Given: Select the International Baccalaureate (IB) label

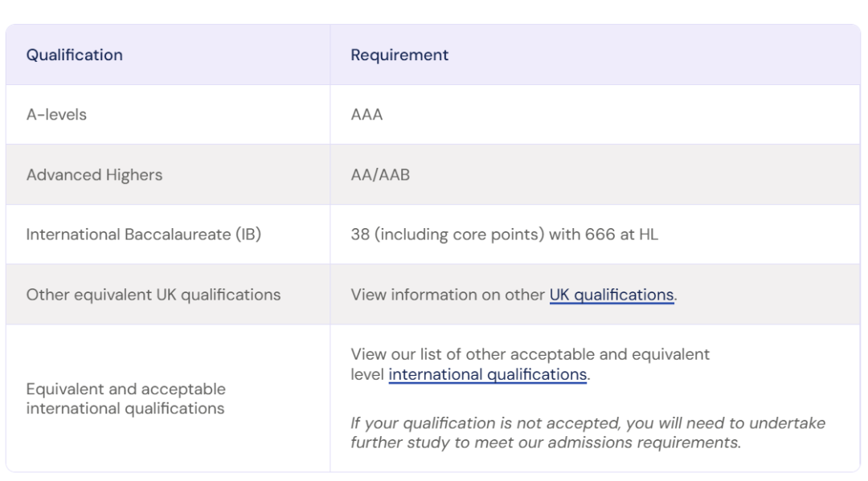Looking at the screenshot, I should pos(143,234).
